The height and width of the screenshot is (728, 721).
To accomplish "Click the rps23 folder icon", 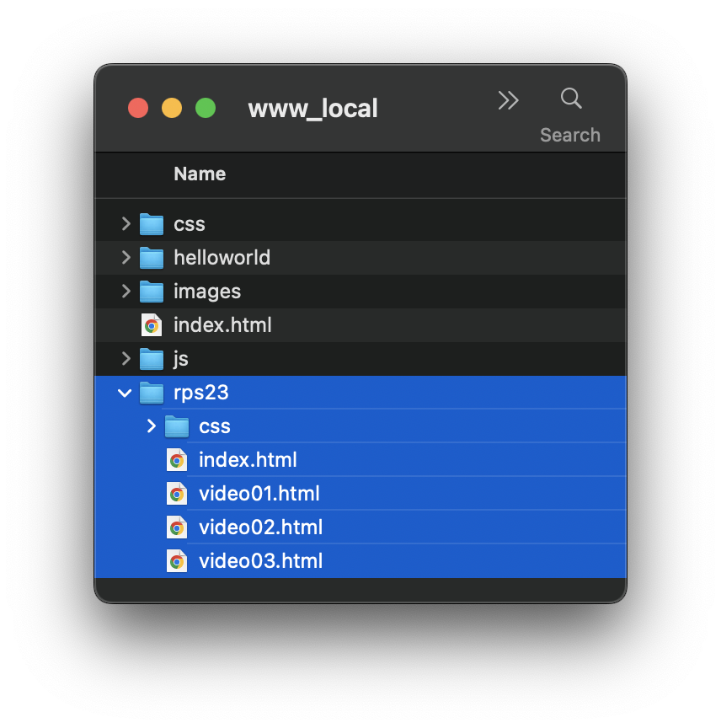I will coord(152,393).
